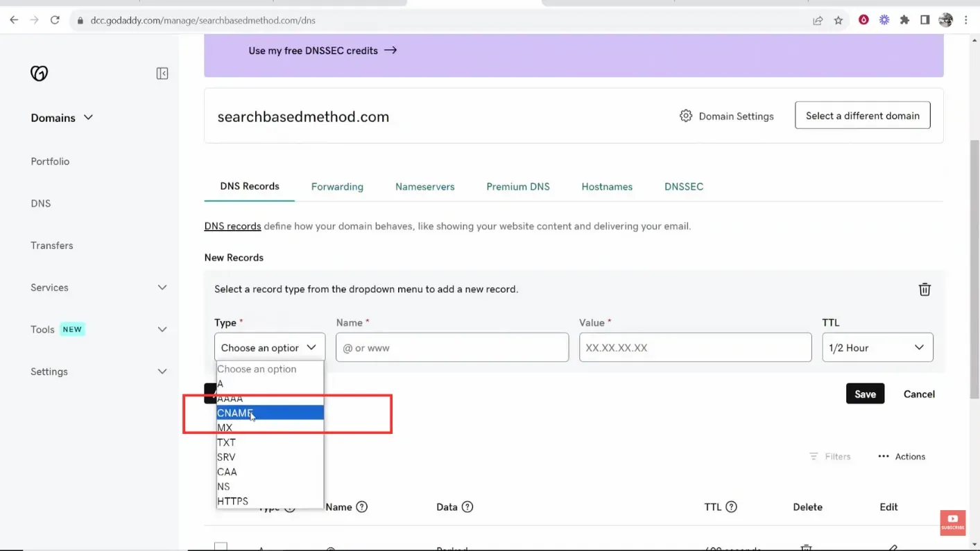
Task: Click the site lock icon in address bar
Action: click(x=80, y=21)
